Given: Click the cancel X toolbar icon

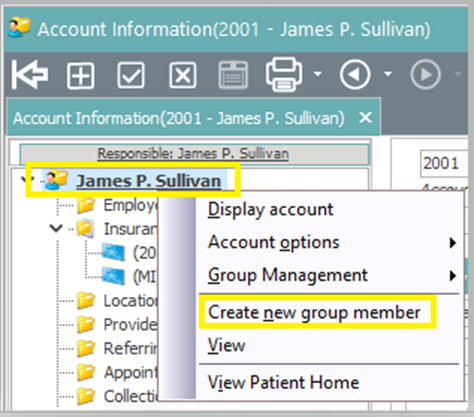Looking at the screenshot, I should tap(183, 75).
